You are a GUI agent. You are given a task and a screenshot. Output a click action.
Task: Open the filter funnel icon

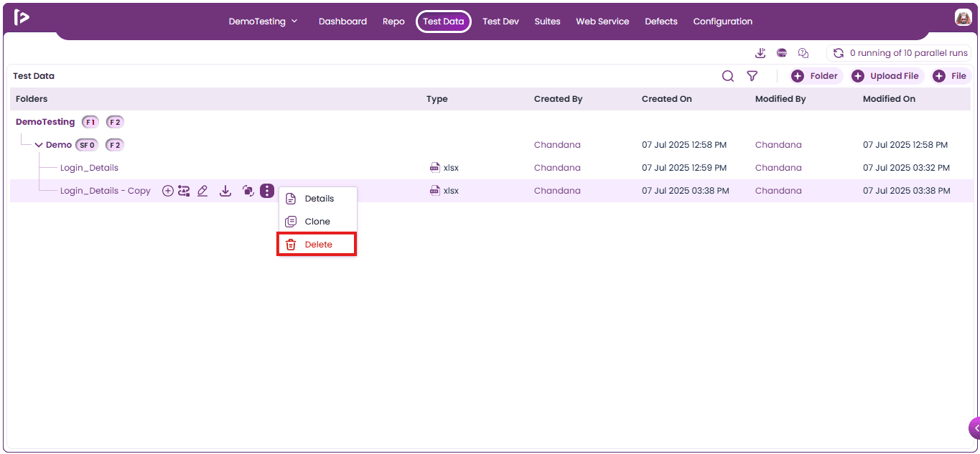(752, 76)
